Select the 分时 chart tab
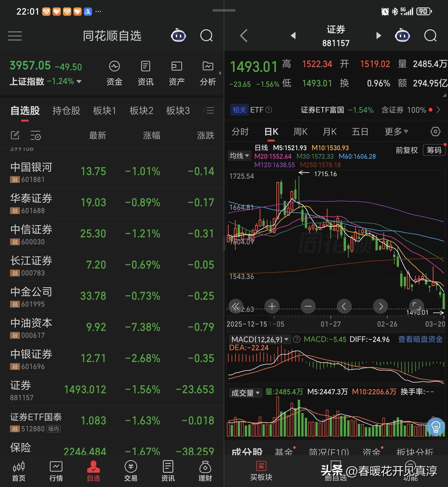 coord(240,132)
